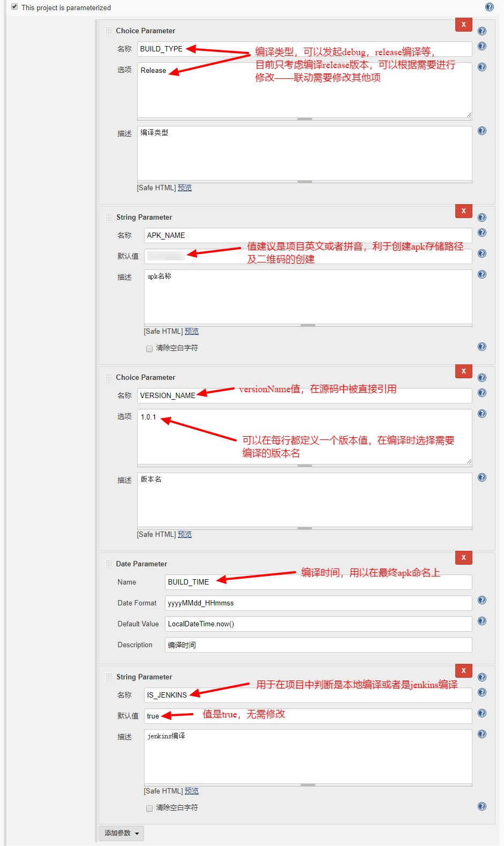504x846 pixels.
Task: Click the description box with apk名称
Action: [x=308, y=296]
